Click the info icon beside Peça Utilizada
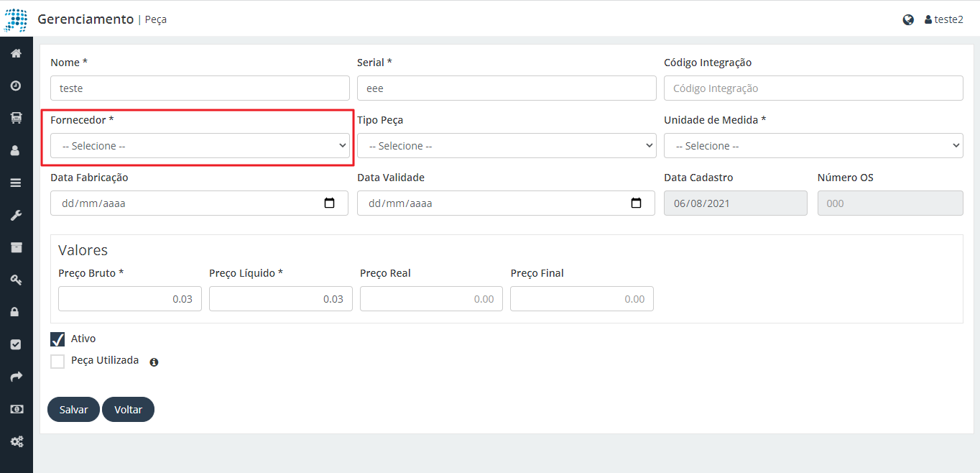 point(154,362)
